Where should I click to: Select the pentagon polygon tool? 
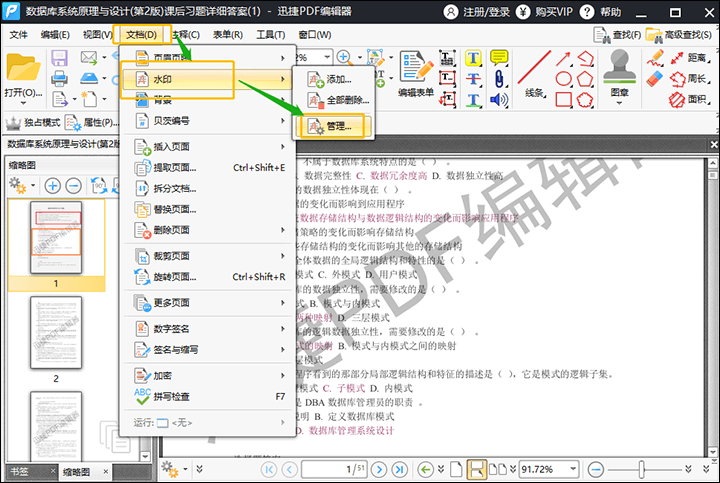pyautogui.click(x=585, y=79)
